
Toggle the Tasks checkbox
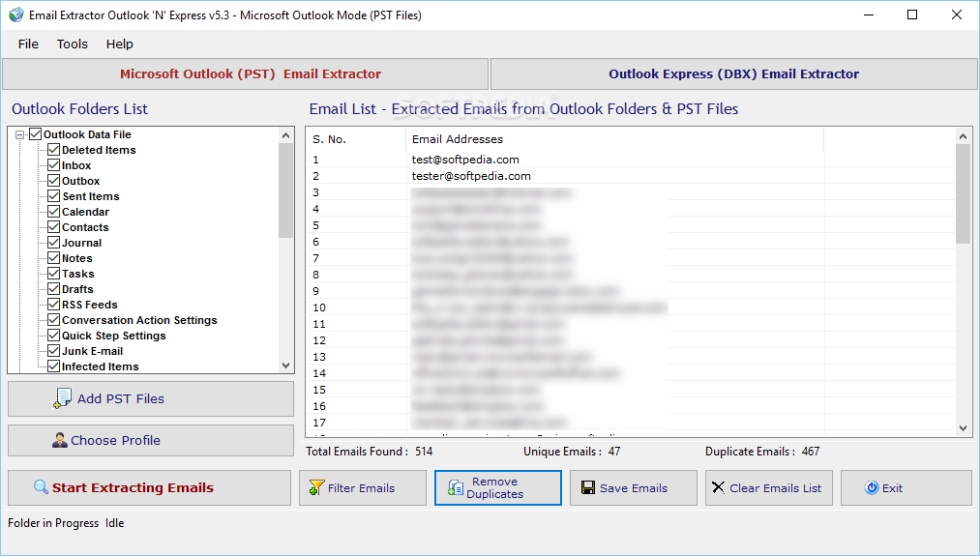(x=54, y=274)
